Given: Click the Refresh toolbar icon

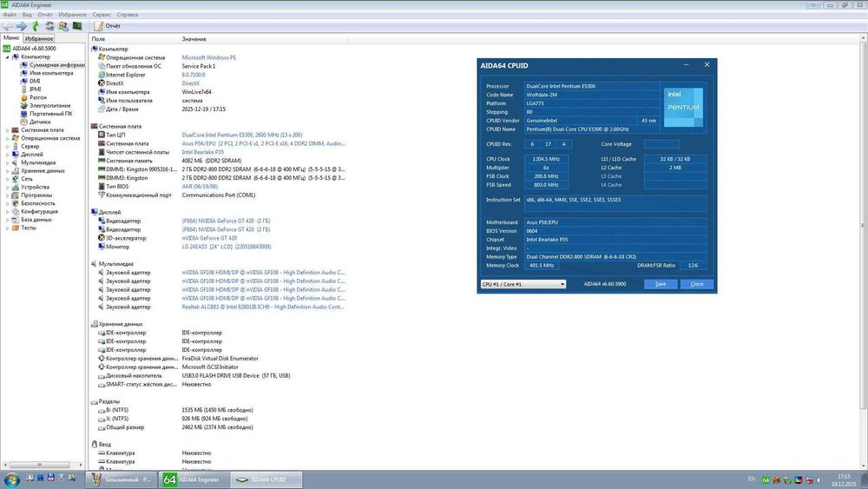Looking at the screenshot, I should 49,26.
